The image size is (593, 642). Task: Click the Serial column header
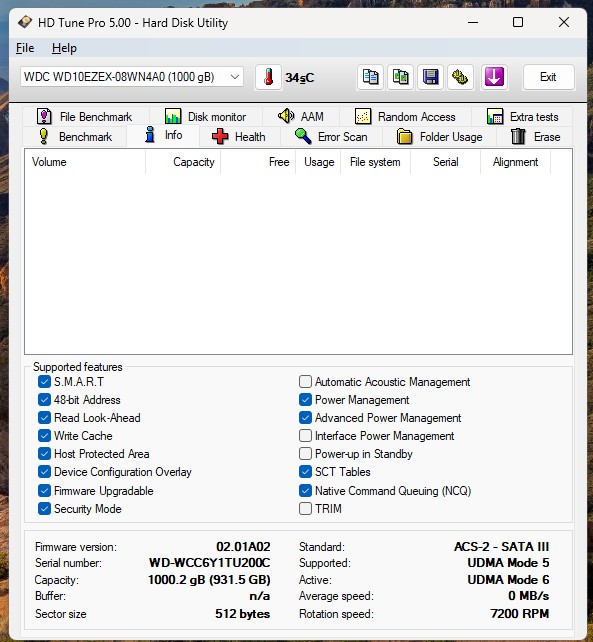446,162
